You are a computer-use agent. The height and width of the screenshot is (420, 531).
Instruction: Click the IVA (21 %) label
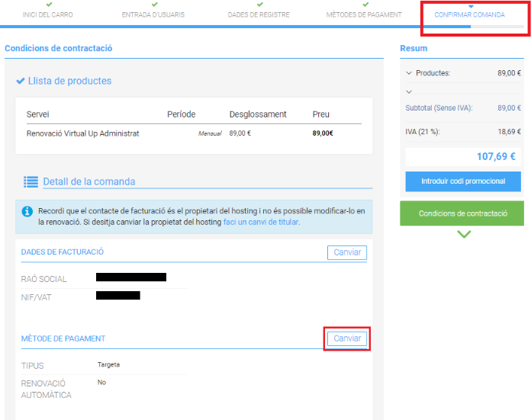pos(423,132)
